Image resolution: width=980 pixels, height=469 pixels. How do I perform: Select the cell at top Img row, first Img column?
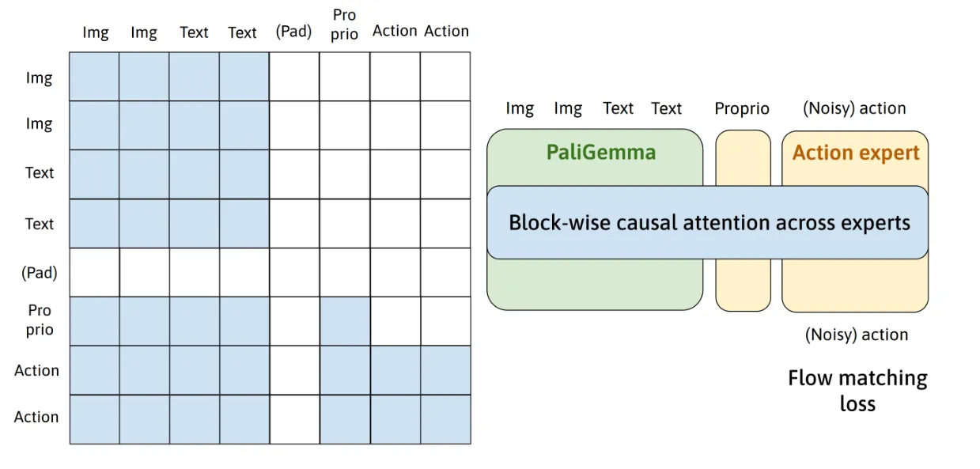[94, 77]
